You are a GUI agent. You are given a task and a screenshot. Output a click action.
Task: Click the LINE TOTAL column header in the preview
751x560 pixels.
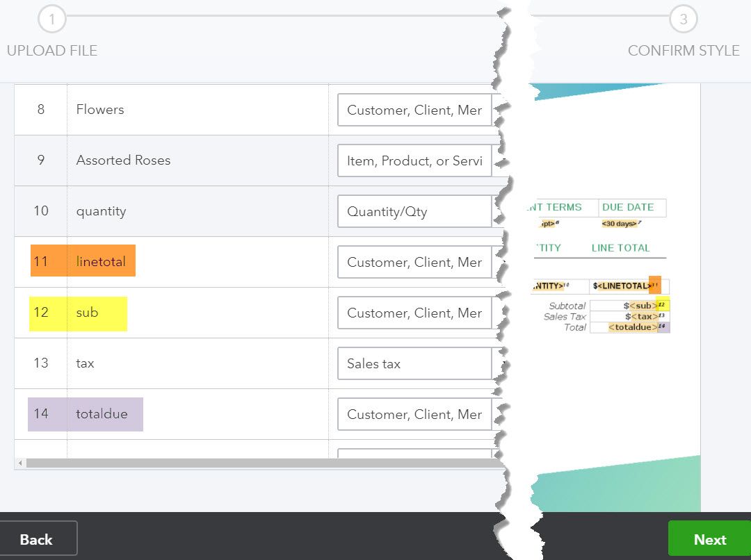[x=621, y=248]
